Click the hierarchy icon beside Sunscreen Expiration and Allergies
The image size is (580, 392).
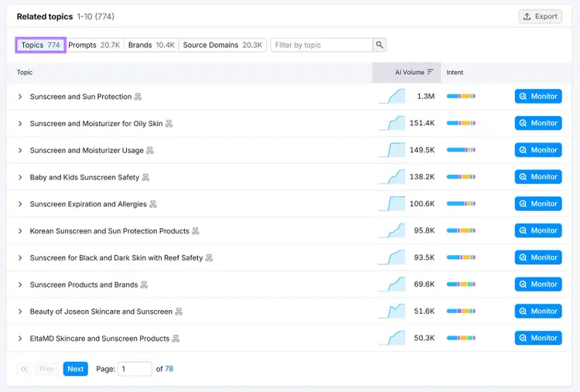[x=153, y=204]
